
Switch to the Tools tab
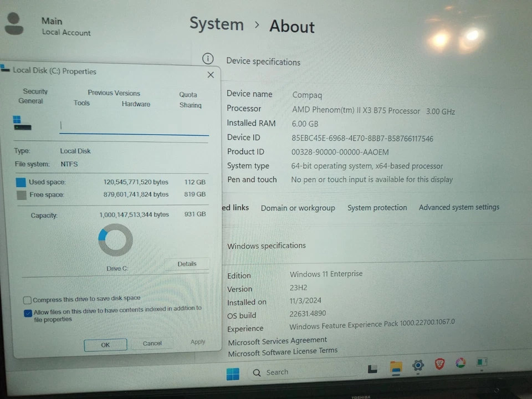click(81, 103)
